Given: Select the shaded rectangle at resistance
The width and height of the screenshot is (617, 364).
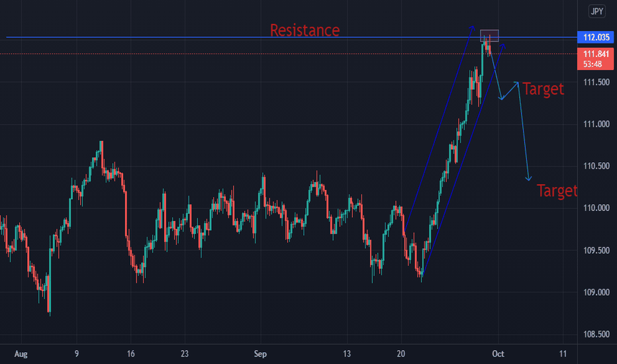Looking at the screenshot, I should coord(489,36).
